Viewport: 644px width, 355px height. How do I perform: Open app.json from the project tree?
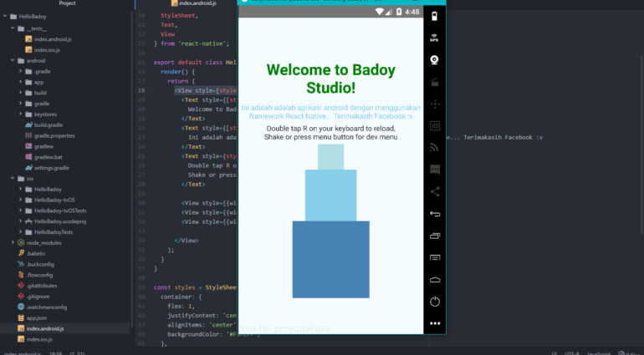point(36,318)
